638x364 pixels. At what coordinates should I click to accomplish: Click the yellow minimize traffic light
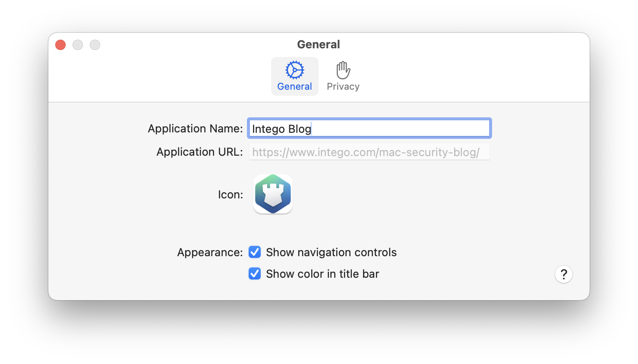coord(78,44)
